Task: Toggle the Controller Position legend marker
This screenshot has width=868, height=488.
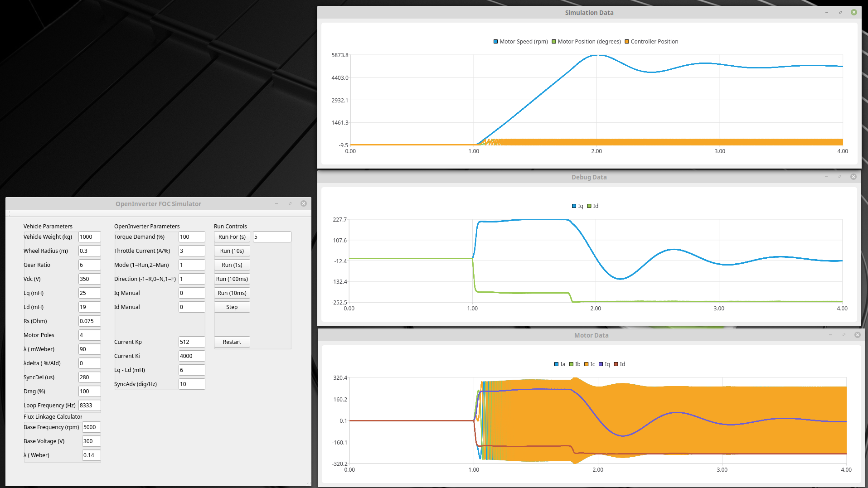Action: [x=627, y=42]
